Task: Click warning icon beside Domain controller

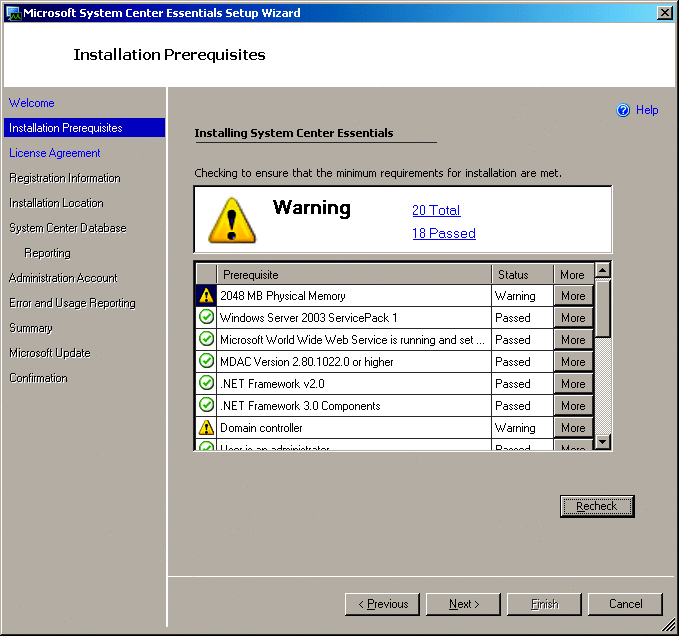Action: (206, 428)
